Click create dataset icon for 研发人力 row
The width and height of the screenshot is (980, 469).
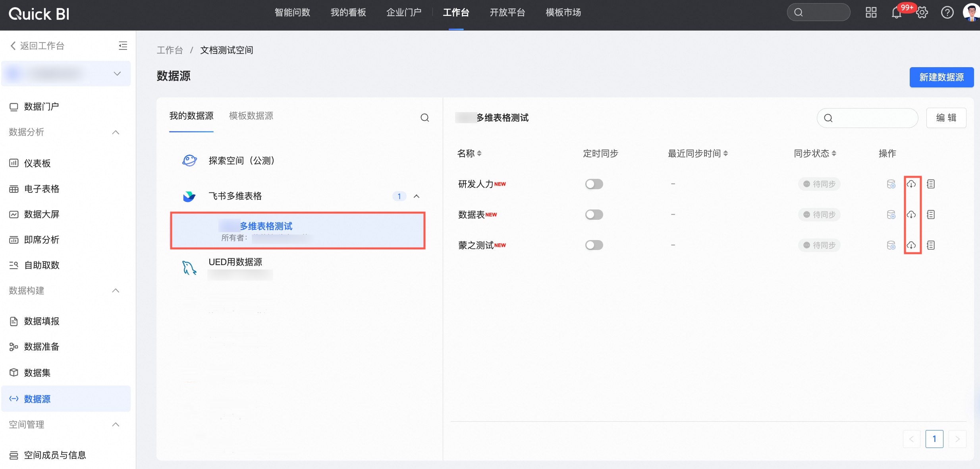tap(891, 184)
